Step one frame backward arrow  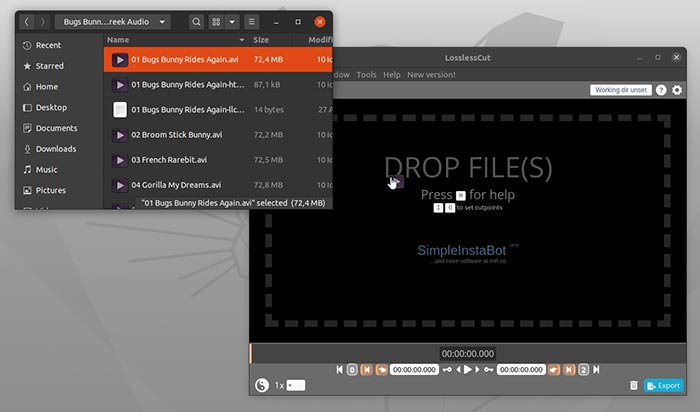(x=458, y=370)
